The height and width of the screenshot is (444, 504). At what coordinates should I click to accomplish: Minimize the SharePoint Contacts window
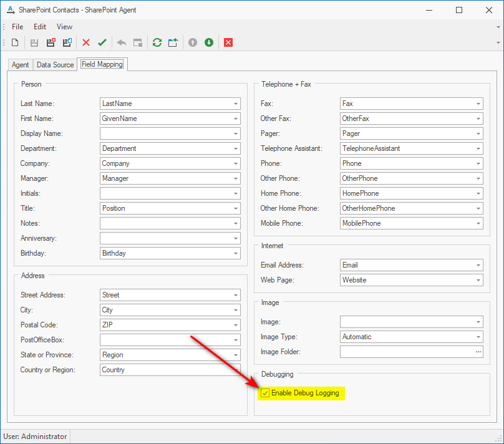(429, 10)
